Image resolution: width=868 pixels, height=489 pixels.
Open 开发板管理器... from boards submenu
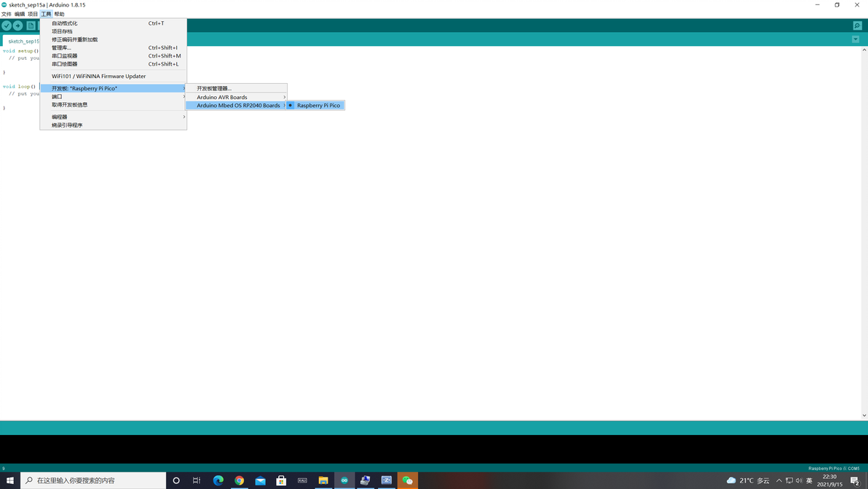pos(237,89)
